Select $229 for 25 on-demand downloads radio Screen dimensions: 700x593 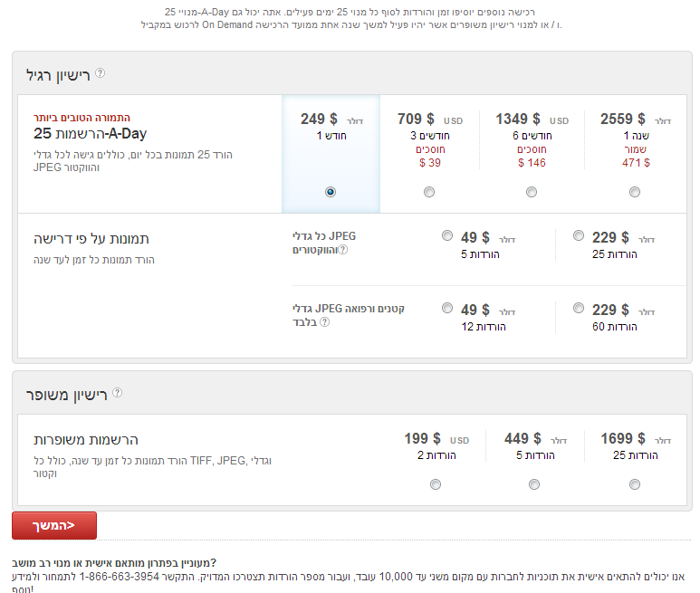[579, 236]
